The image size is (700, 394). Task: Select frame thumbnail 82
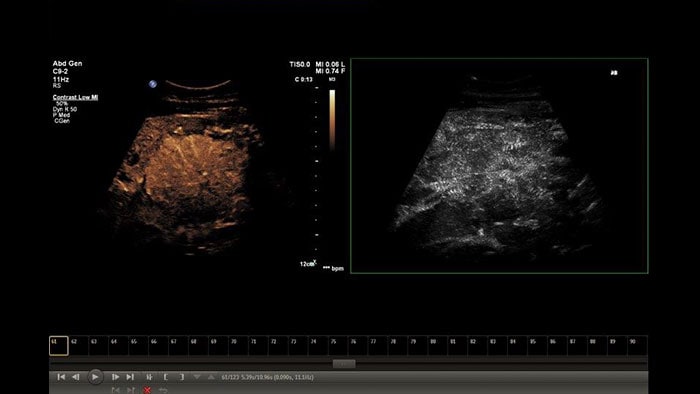pos(477,346)
